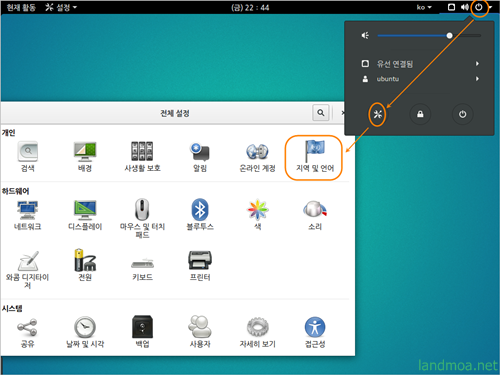Open the 전원 power settings
This screenshot has width=500, height=375.
(x=85, y=265)
